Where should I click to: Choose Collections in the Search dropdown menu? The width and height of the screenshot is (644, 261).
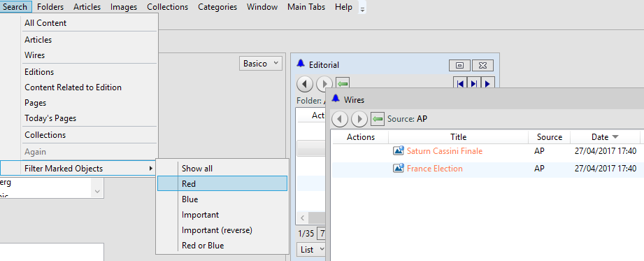point(79,135)
